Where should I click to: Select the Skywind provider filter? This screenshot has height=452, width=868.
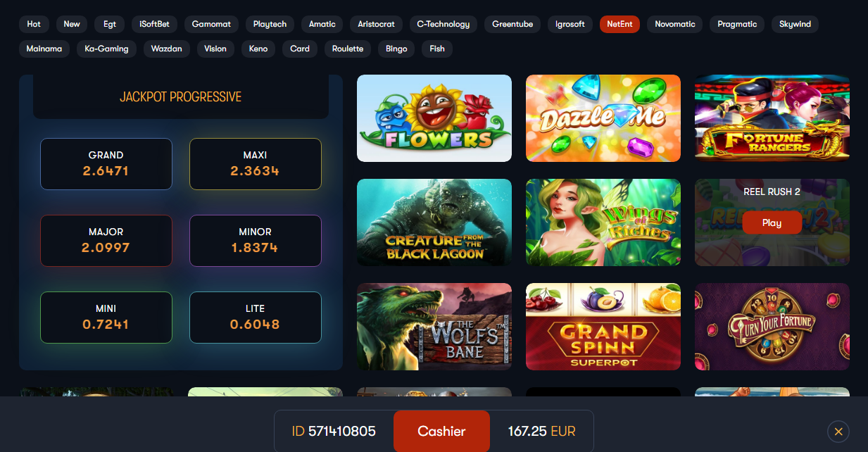[x=795, y=24]
